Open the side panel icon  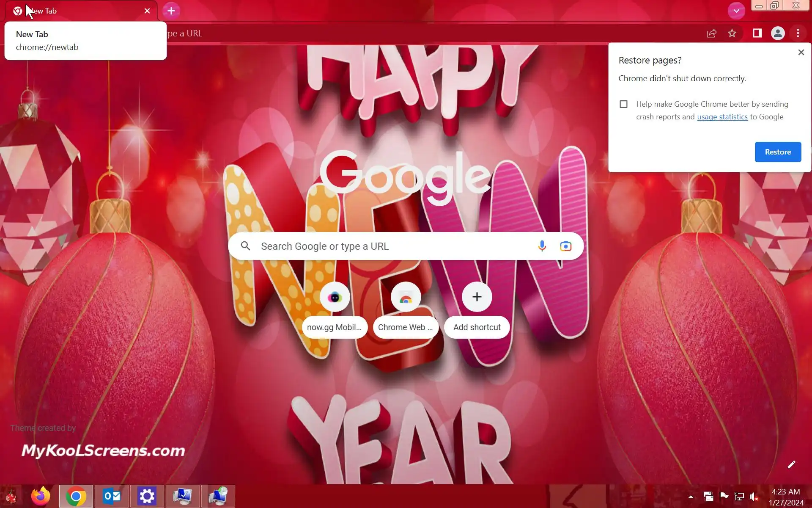click(757, 33)
